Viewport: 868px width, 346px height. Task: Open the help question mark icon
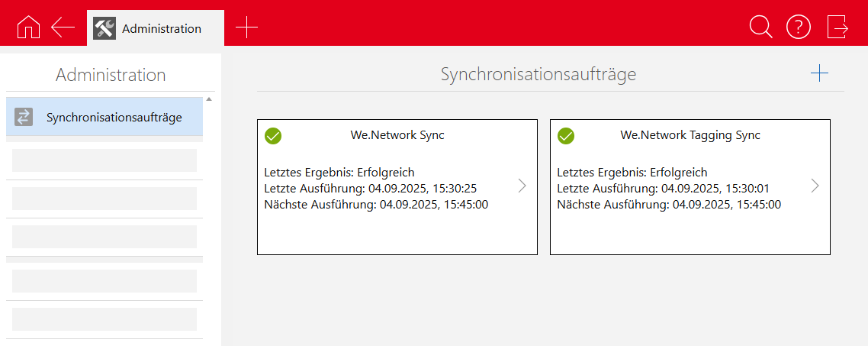pos(799,27)
